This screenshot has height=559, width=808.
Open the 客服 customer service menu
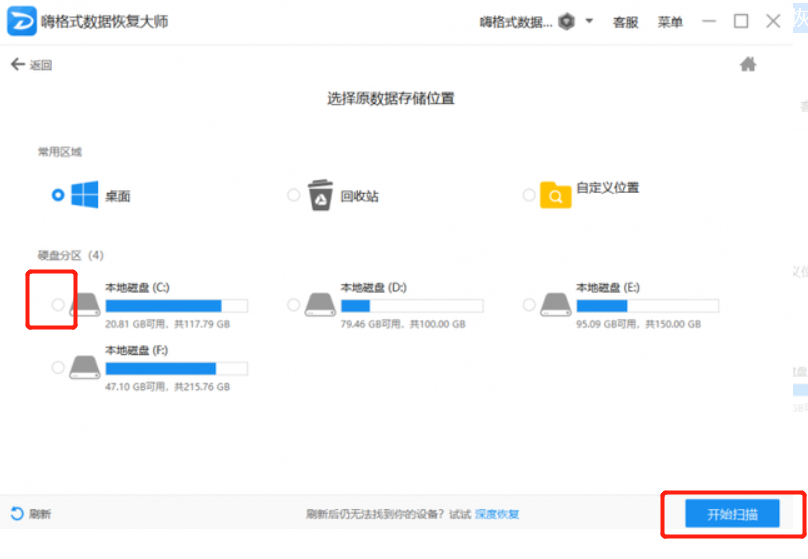pyautogui.click(x=625, y=22)
